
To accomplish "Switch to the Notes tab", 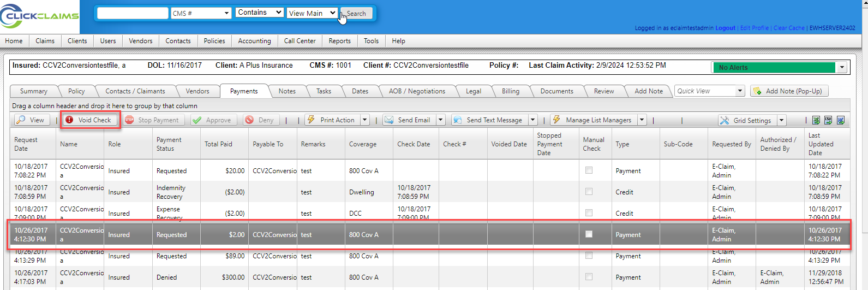I will coord(287,91).
